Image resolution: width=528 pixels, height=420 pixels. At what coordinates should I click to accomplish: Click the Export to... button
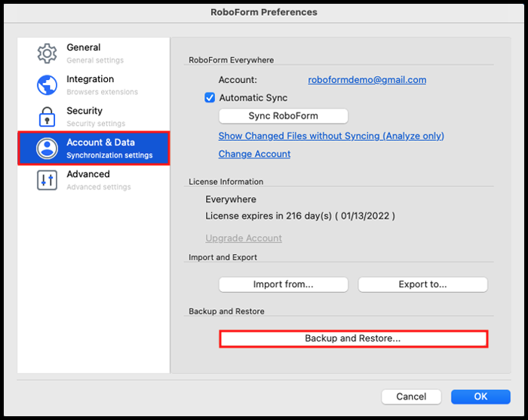(x=422, y=284)
